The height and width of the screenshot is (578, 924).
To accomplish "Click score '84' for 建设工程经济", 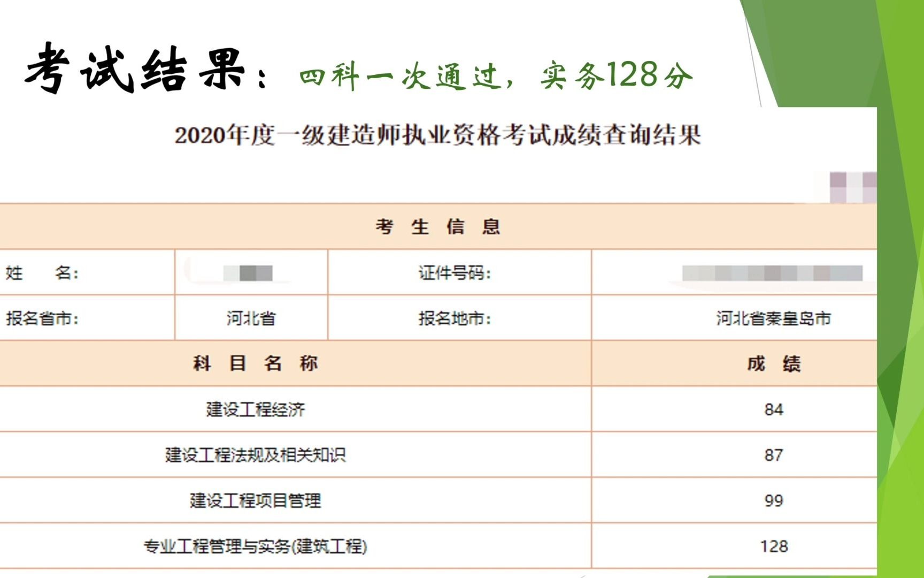I will 774,409.
